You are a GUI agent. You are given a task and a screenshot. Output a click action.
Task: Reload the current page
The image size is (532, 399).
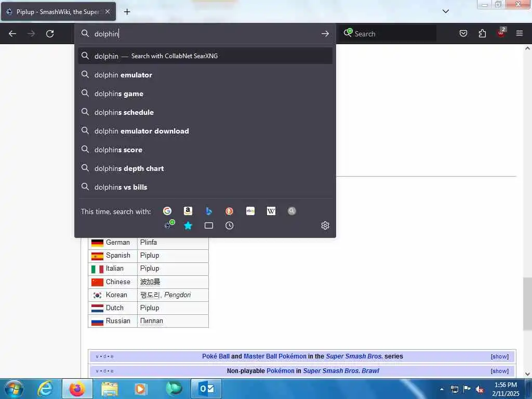pos(50,34)
